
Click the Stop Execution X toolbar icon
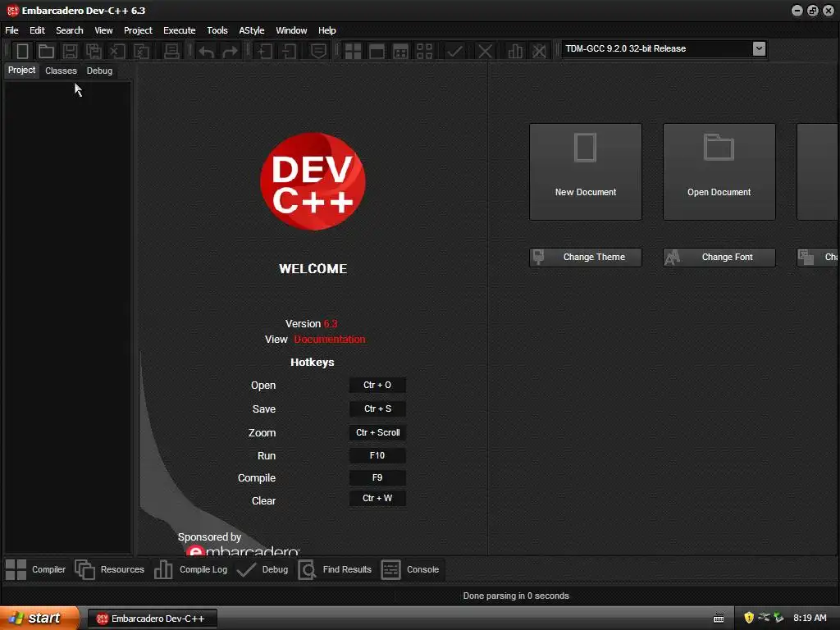(x=485, y=51)
